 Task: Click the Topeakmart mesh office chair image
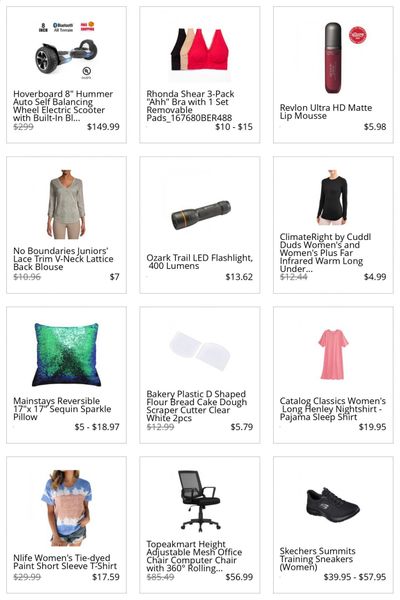tap(199, 501)
